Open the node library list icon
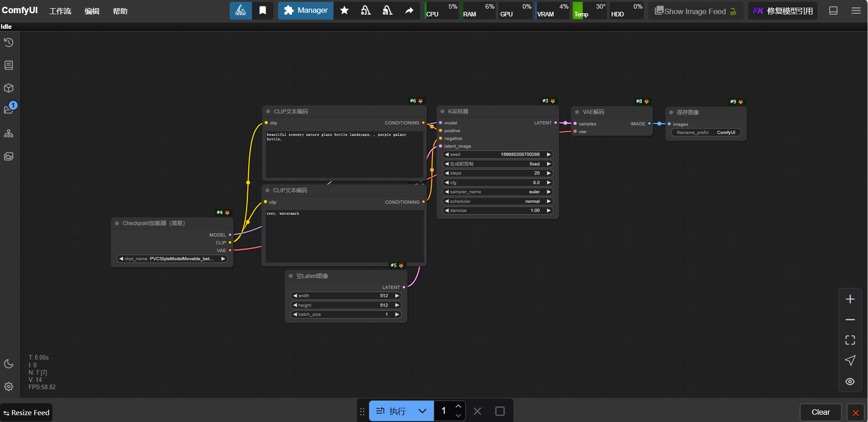The image size is (868, 422). 9,65
